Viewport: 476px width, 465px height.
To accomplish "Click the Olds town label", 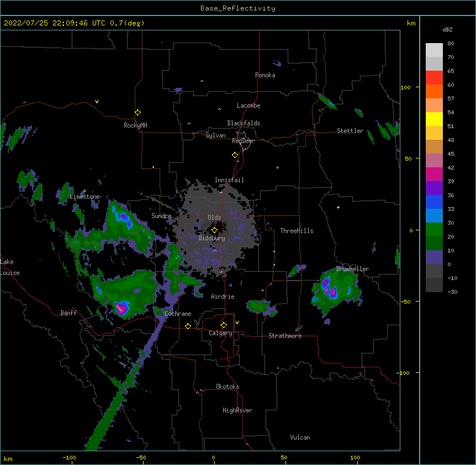I will (214, 218).
